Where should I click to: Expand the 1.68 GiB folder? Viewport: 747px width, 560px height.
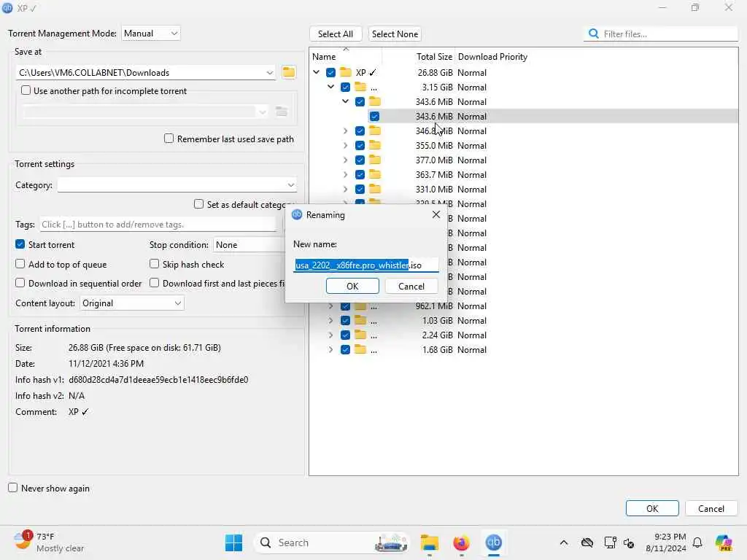(330, 349)
